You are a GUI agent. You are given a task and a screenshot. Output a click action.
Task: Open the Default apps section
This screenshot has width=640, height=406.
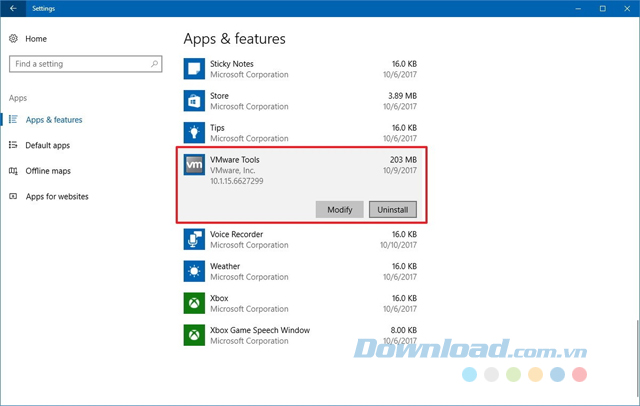coord(47,146)
